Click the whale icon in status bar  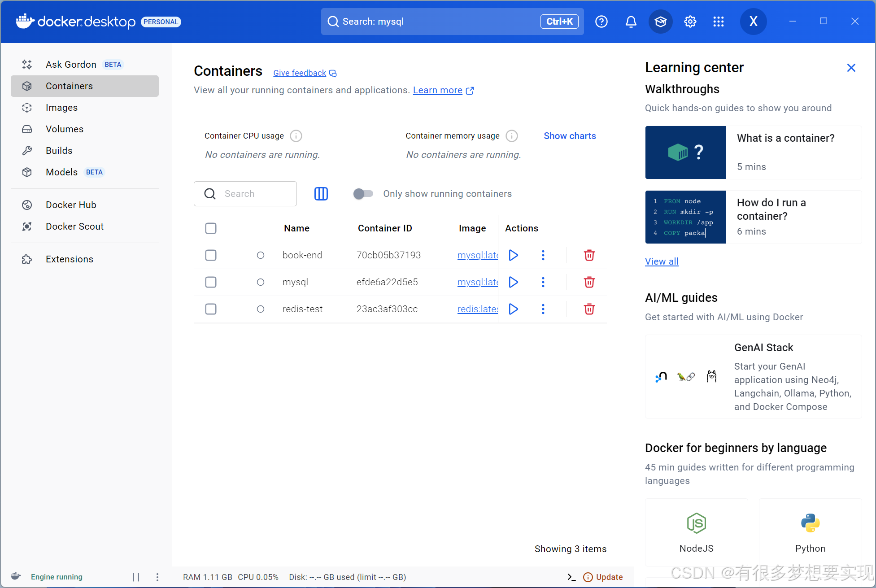[16, 577]
